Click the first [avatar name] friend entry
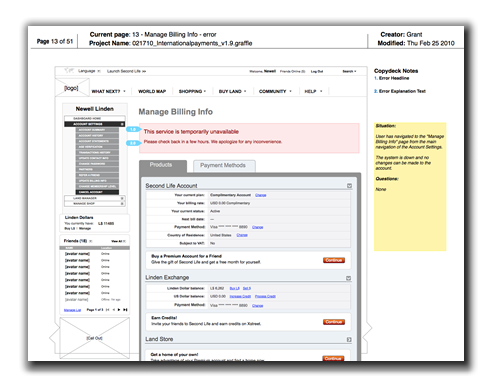This screenshot has height=383, width=488. (x=77, y=254)
